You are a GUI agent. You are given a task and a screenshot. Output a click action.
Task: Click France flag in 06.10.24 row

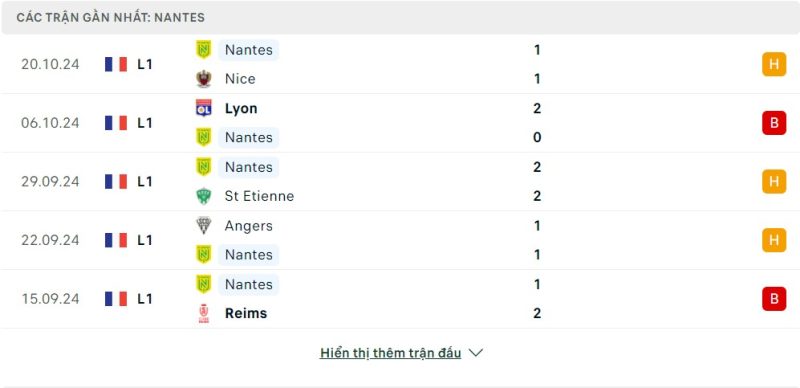pyautogui.click(x=116, y=123)
